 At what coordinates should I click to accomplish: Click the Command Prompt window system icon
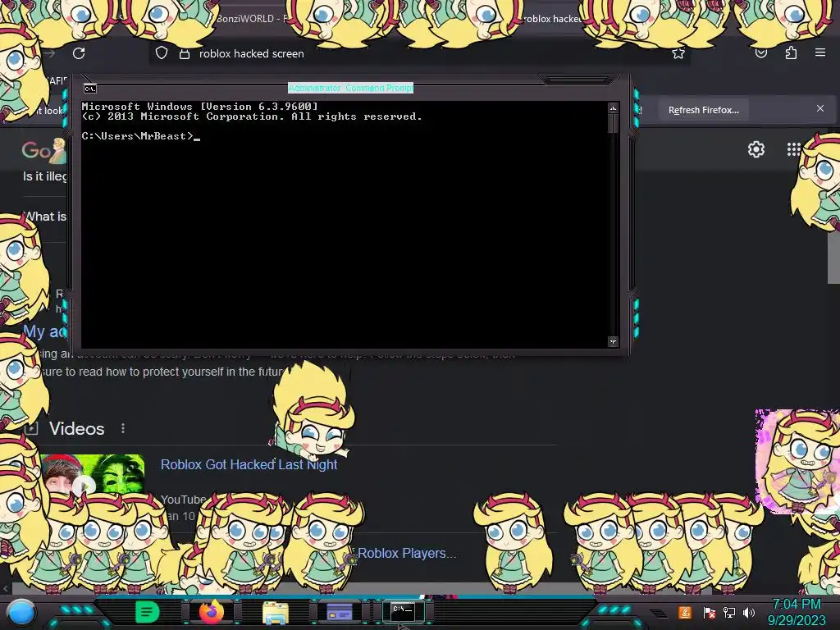point(90,89)
